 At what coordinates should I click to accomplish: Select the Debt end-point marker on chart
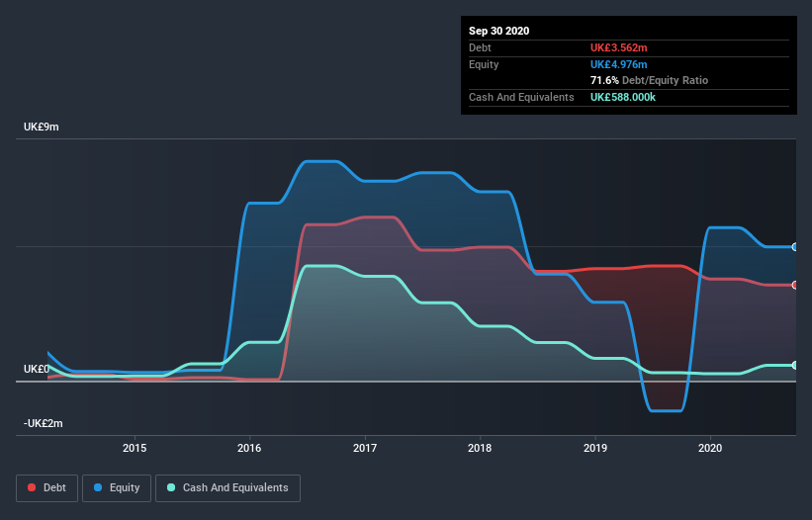(795, 285)
